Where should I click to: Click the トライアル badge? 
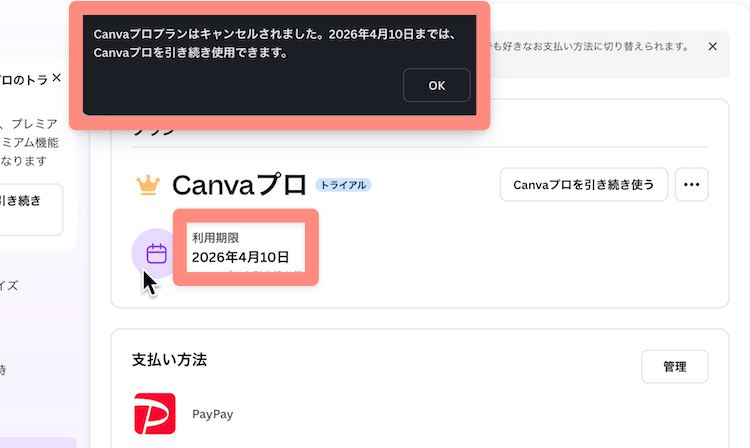(x=343, y=185)
